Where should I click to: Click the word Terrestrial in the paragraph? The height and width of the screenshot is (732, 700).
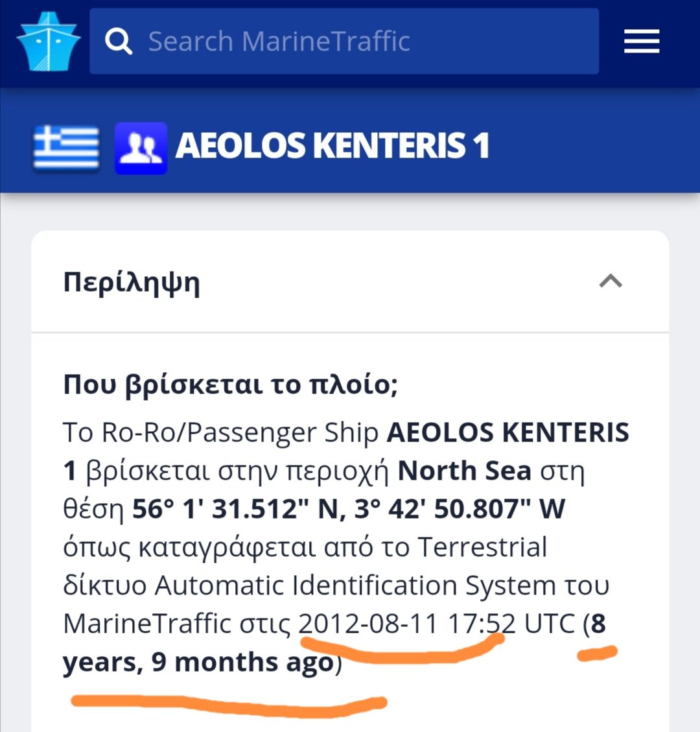[482, 547]
